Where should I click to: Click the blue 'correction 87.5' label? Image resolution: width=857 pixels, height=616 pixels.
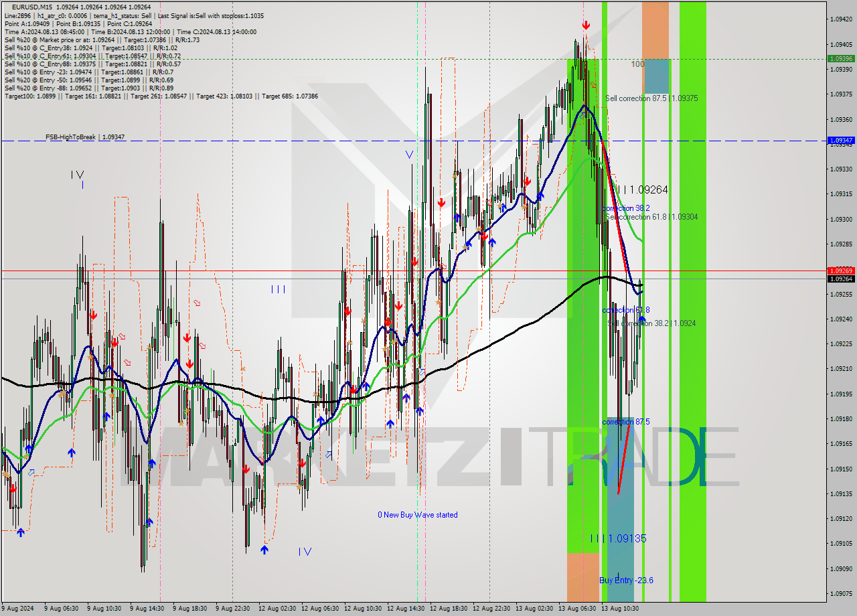tap(626, 422)
